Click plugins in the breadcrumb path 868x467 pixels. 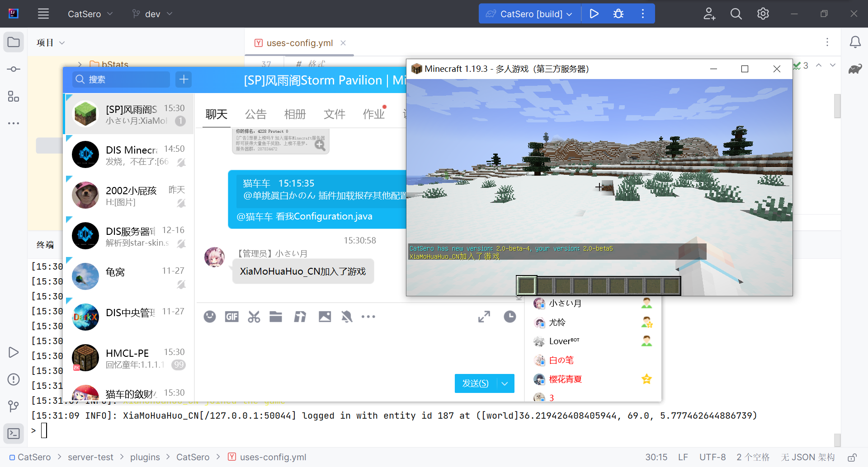pos(145,457)
